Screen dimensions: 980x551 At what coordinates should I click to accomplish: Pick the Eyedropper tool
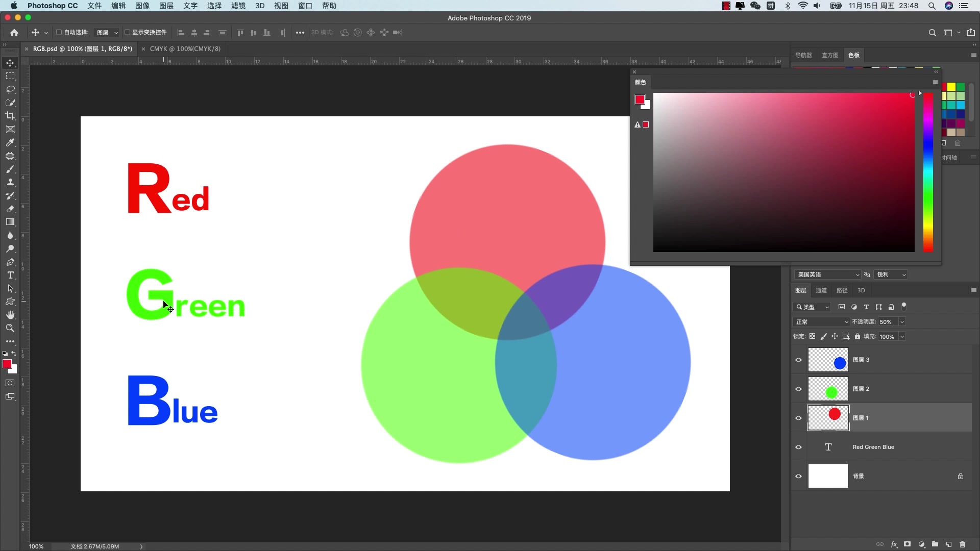pos(10,143)
